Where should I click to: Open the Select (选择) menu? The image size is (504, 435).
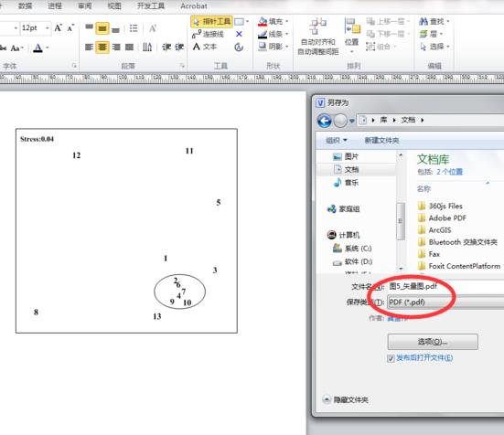[434, 47]
